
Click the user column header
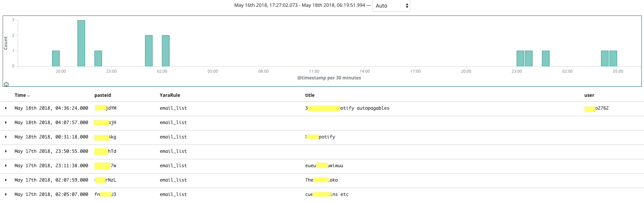589,95
